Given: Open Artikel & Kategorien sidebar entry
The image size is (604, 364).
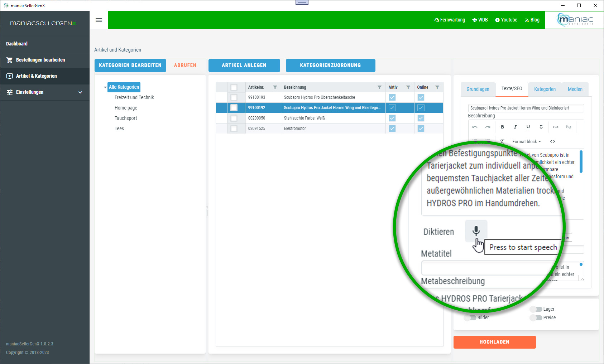Looking at the screenshot, I should tap(45, 76).
